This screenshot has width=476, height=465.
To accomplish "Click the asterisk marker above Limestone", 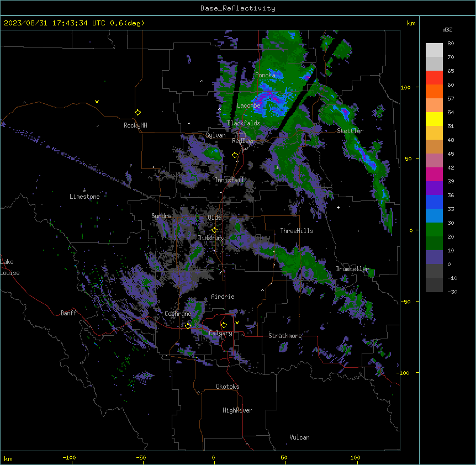I will click(84, 191).
